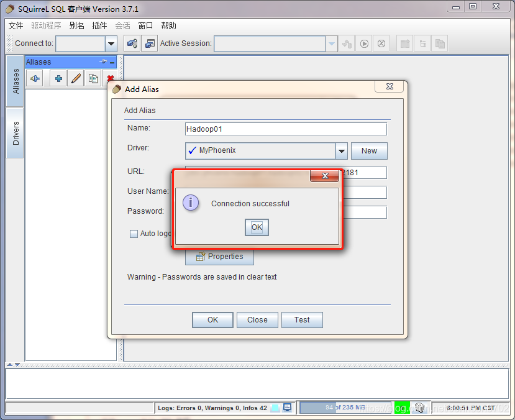Screen dimensions: 515x420
Task: Click the commit/rollback icon after Active Session
Action: [347, 43]
